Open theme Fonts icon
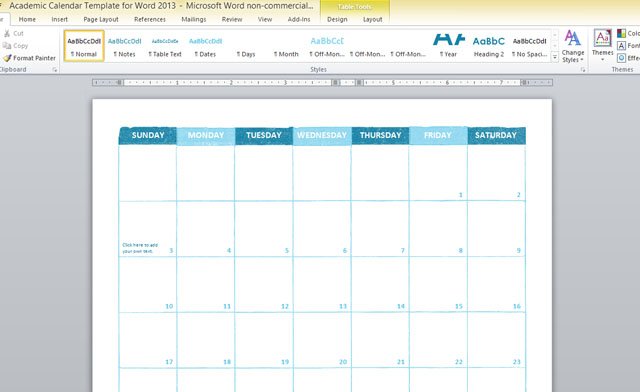 tap(621, 45)
